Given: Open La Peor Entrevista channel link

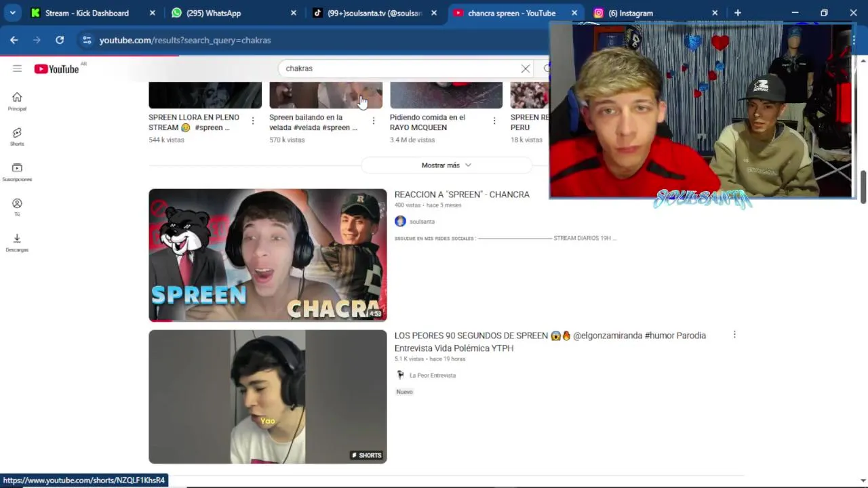Looking at the screenshot, I should (432, 375).
